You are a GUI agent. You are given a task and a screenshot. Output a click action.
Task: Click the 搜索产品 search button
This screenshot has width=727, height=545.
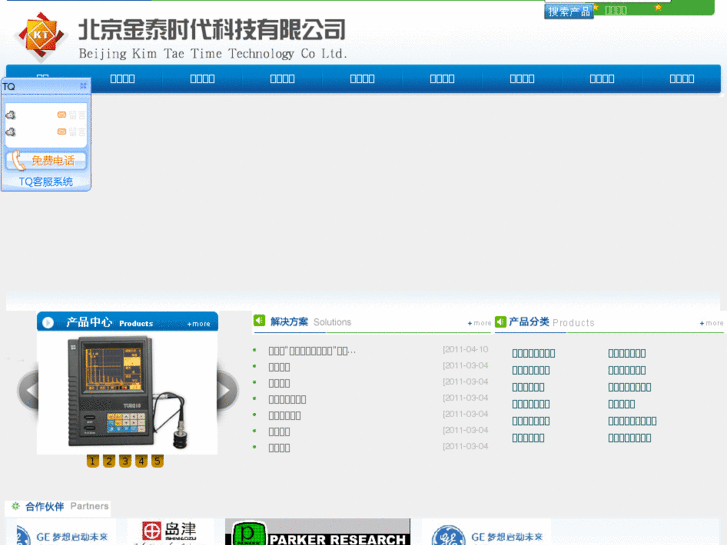[568, 11]
